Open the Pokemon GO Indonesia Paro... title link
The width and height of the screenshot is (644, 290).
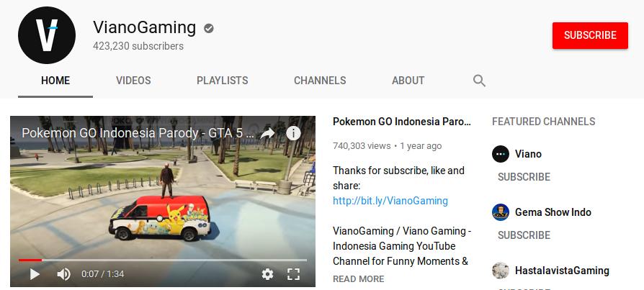click(x=402, y=122)
